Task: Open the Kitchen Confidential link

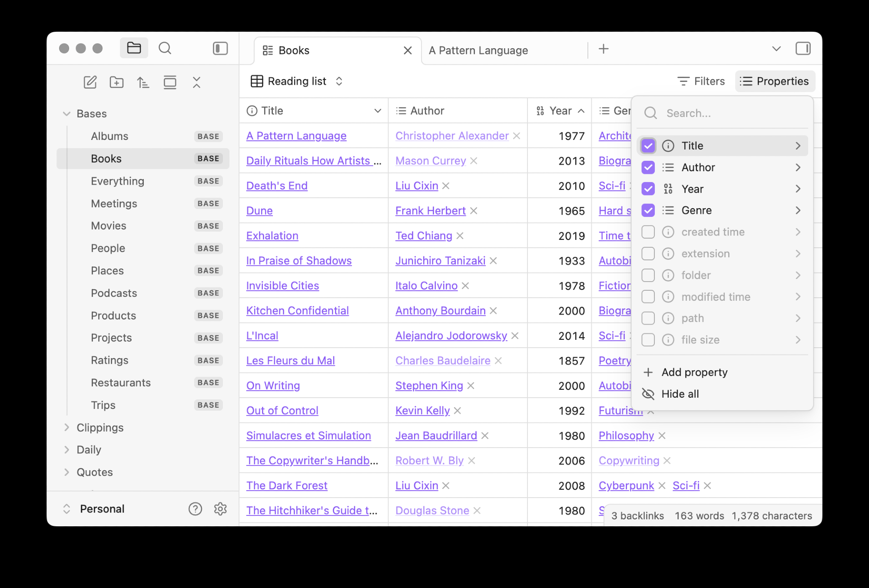Action: point(297,311)
